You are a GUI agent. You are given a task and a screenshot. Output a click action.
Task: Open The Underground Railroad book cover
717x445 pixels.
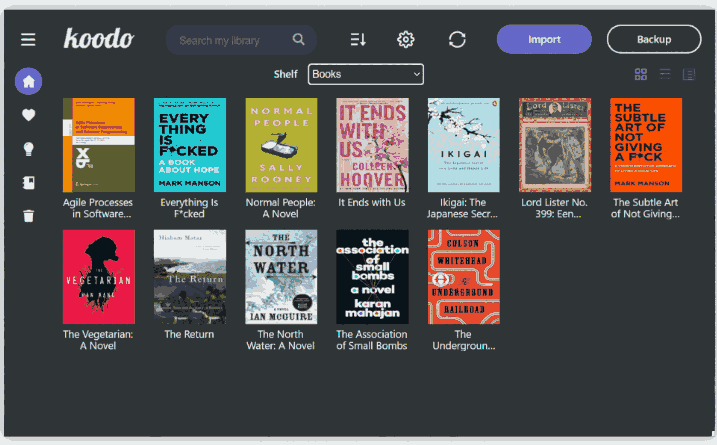click(464, 277)
